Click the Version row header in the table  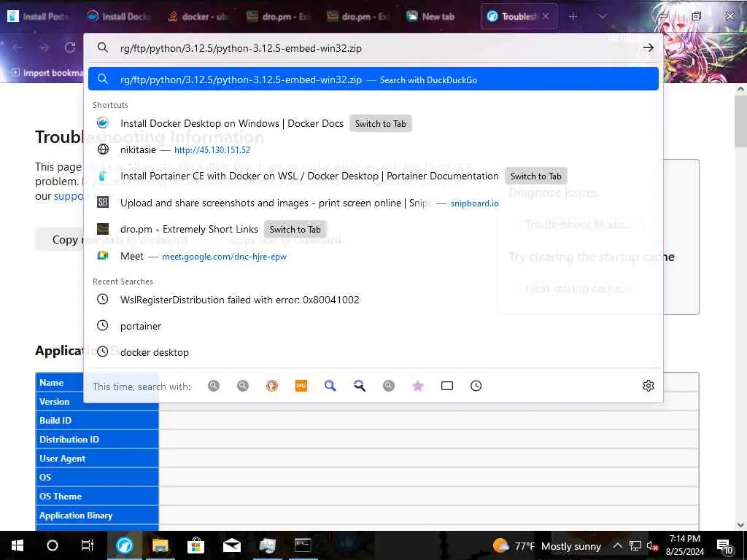coord(97,402)
